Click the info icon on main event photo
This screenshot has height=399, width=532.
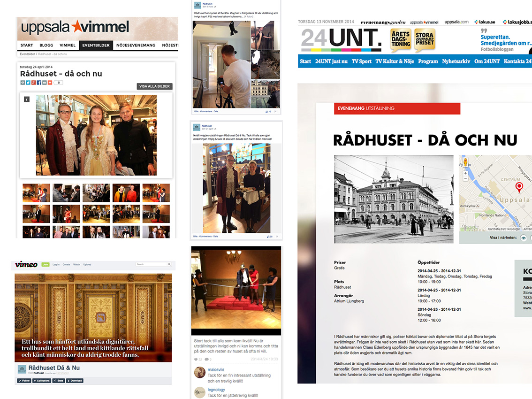click(27, 99)
